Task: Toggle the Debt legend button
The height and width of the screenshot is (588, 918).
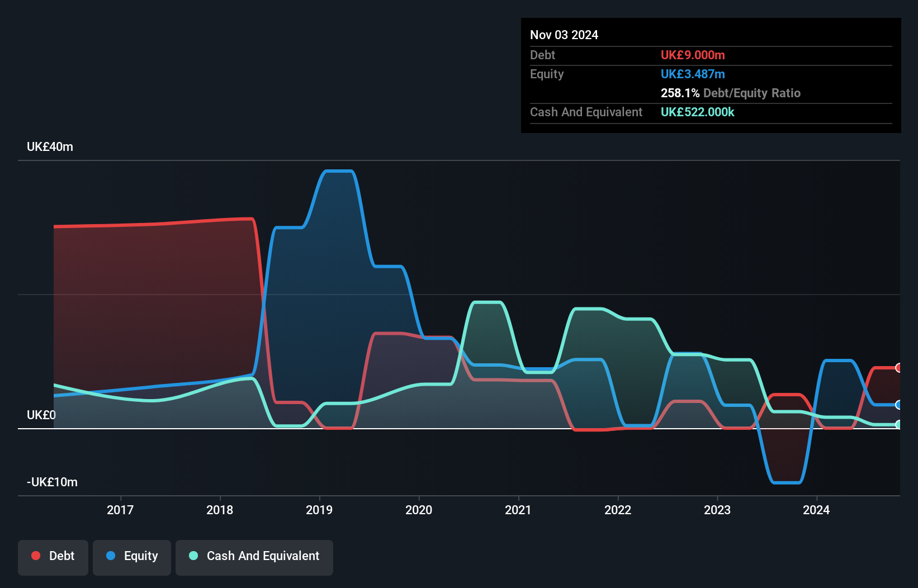Action: point(53,557)
